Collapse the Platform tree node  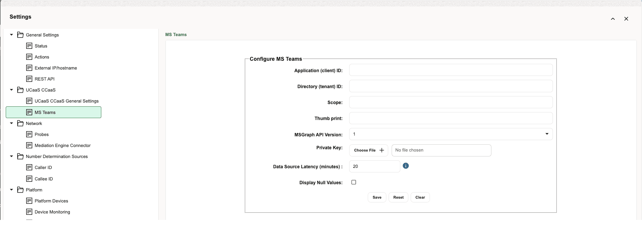click(x=11, y=190)
